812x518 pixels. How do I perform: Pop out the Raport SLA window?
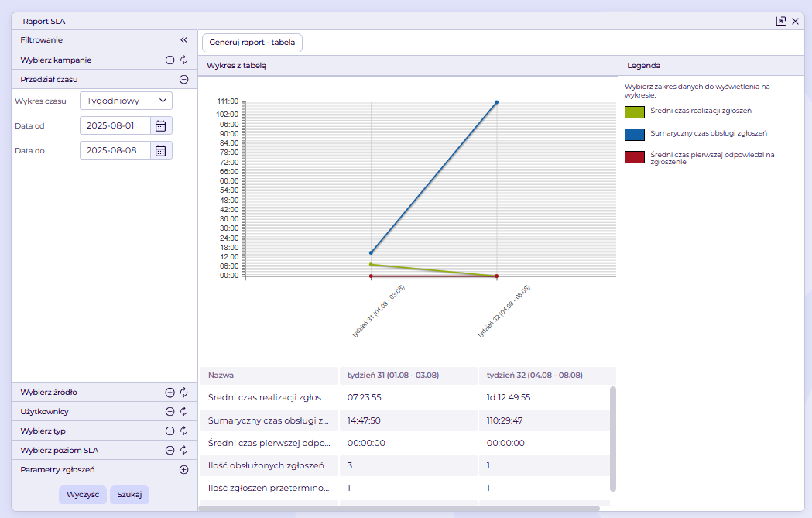tap(780, 21)
